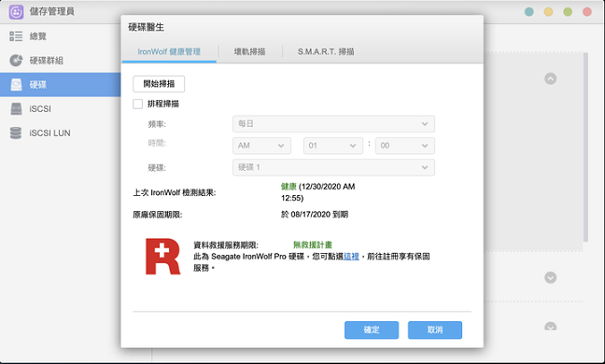Click the 開始掃描 start scan button
605x364 pixels.
[159, 84]
